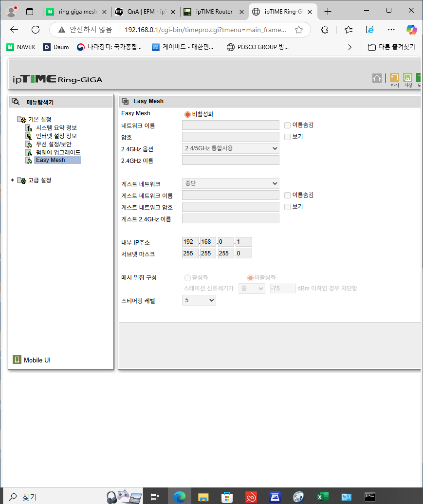Click the orange 다시 reload icon

pos(394,77)
